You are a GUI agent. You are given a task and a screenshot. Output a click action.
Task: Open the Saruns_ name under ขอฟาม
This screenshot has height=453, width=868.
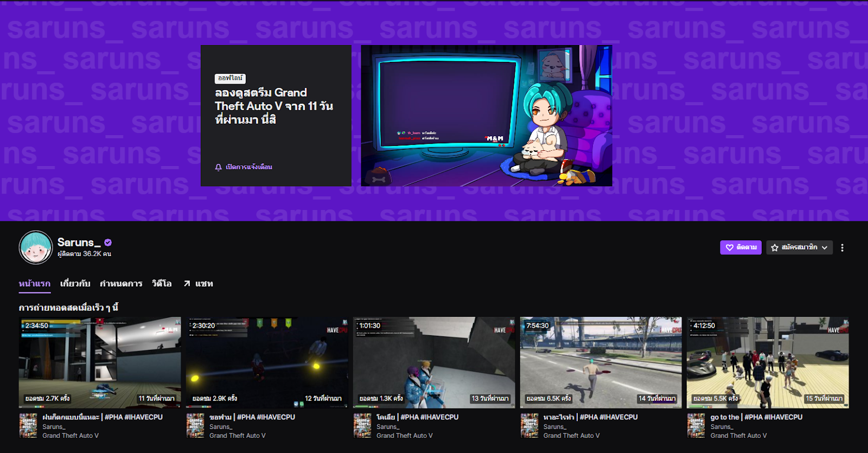coord(221,427)
